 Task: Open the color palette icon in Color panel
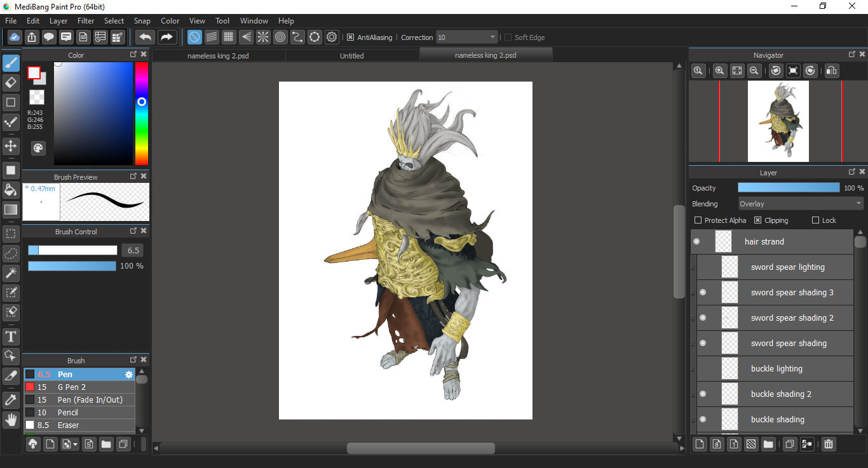click(x=38, y=147)
